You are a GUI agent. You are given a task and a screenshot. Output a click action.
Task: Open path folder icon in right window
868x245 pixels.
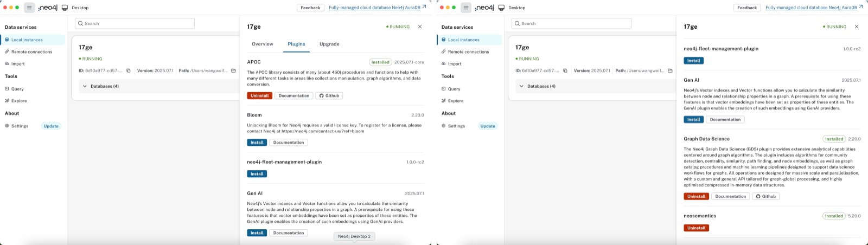[670, 71]
